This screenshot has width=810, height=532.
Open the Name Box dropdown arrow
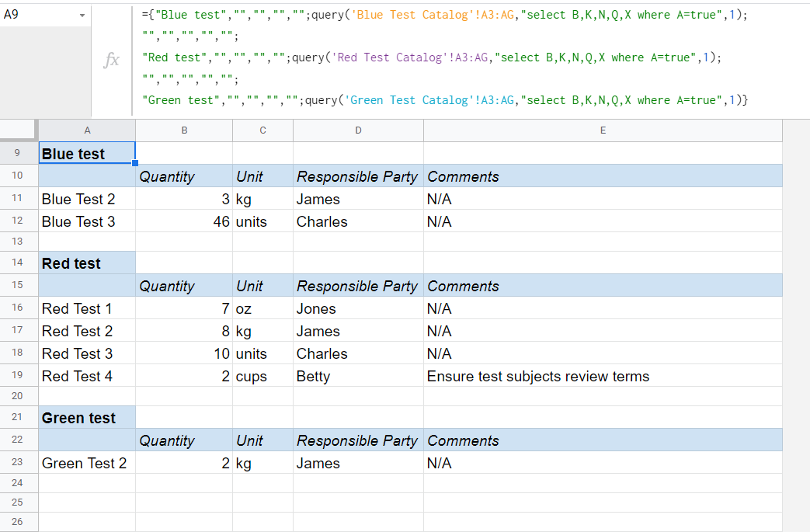[x=82, y=16]
